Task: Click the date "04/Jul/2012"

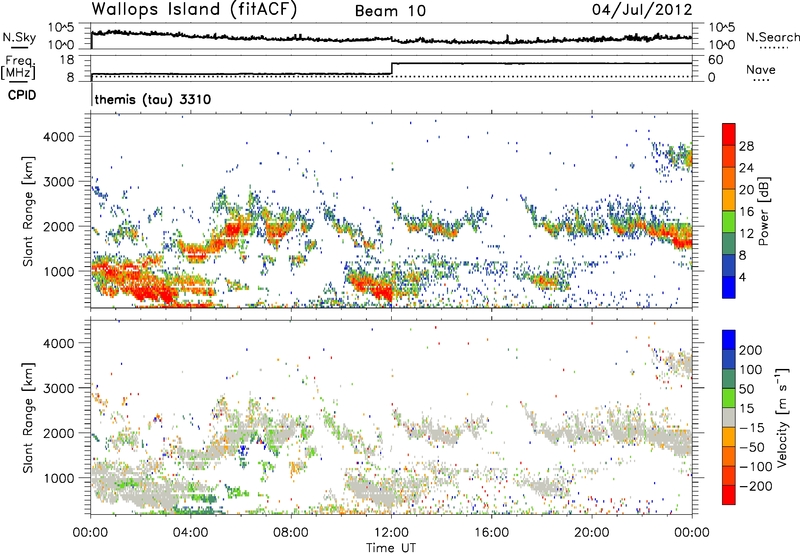Action: 642,10
